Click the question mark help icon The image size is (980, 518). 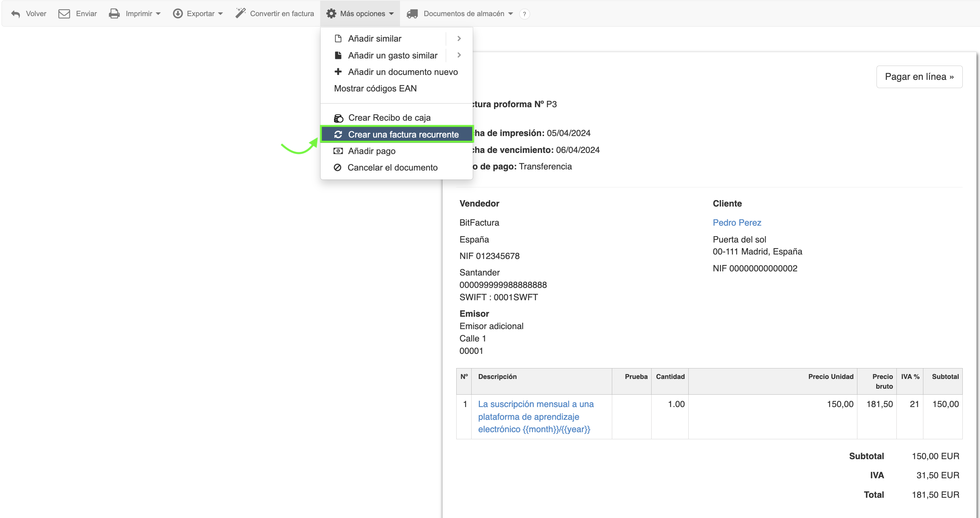524,14
